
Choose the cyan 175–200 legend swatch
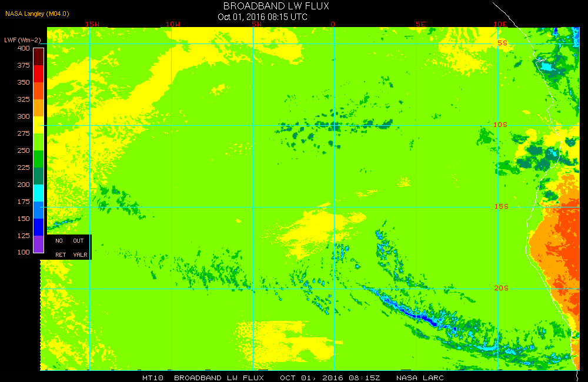[x=39, y=193]
